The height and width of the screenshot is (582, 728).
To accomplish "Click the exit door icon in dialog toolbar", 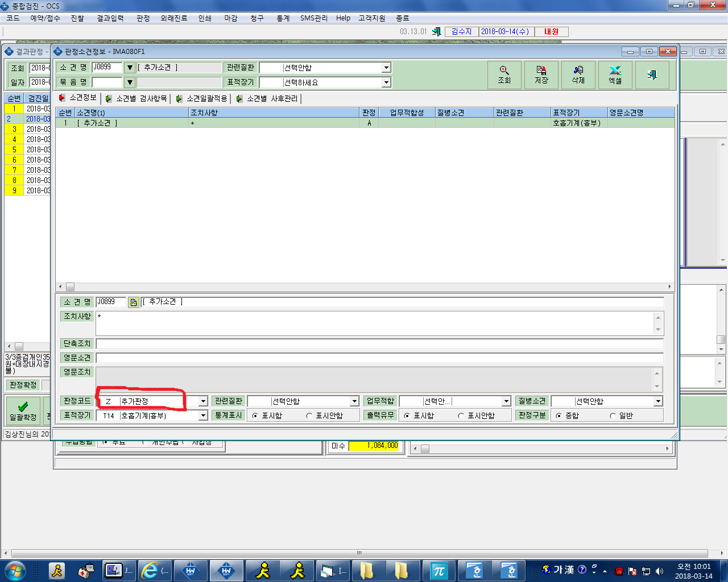I will [x=652, y=75].
